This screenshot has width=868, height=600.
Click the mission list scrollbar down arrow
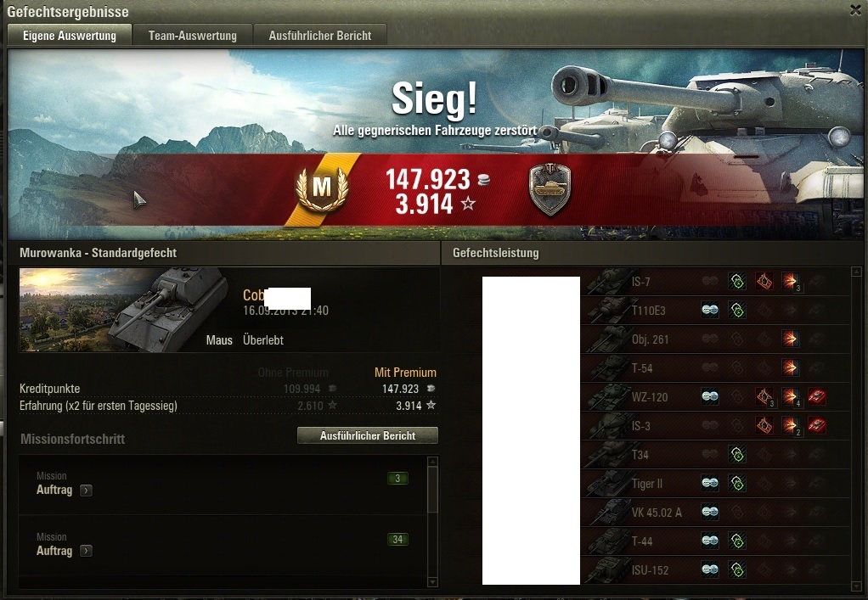pyautogui.click(x=433, y=581)
